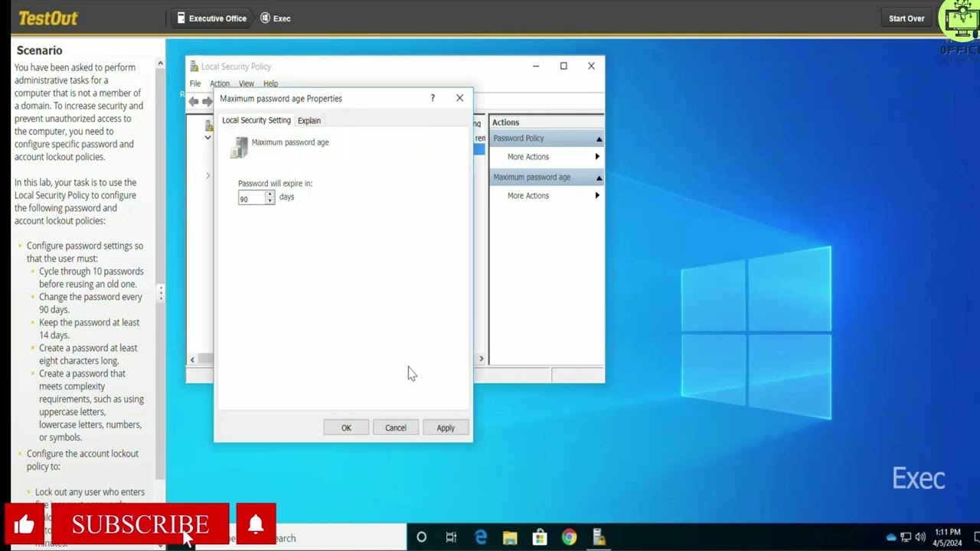This screenshot has width=980, height=551.
Task: Click the password expiry days input field
Action: click(251, 198)
